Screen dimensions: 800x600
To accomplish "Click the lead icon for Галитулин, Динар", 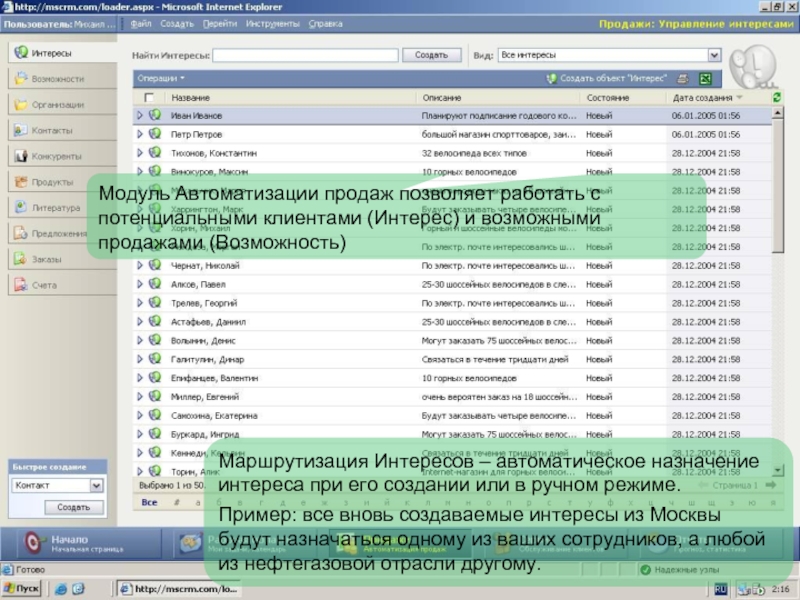I will pyautogui.click(x=155, y=359).
